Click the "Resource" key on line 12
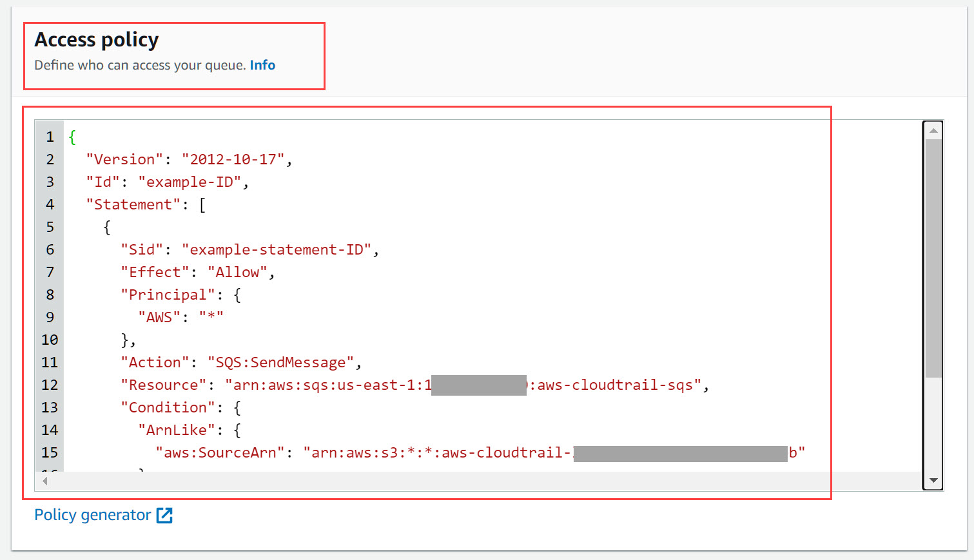The width and height of the screenshot is (974, 560). click(x=164, y=385)
